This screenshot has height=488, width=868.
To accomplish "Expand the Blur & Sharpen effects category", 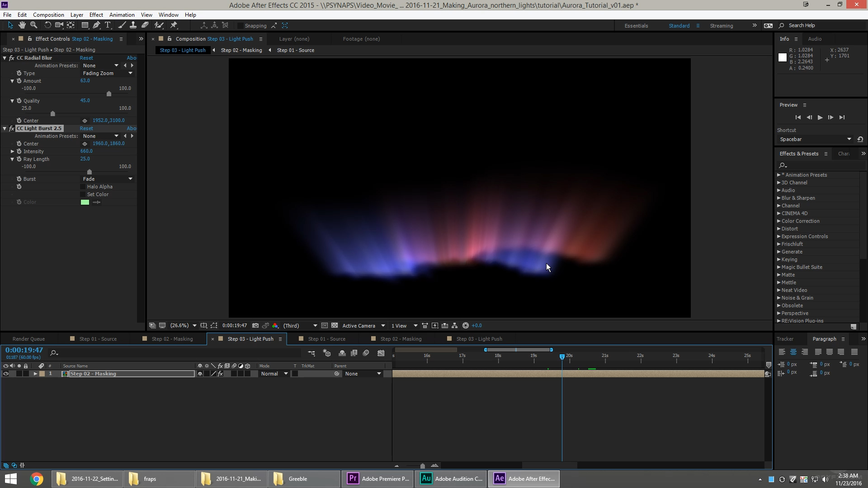I will tap(779, 198).
